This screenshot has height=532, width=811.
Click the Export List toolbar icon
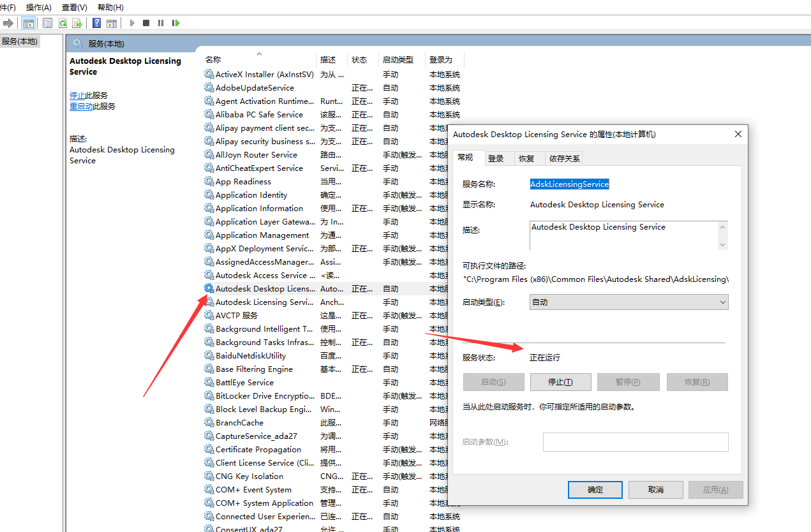pos(77,23)
